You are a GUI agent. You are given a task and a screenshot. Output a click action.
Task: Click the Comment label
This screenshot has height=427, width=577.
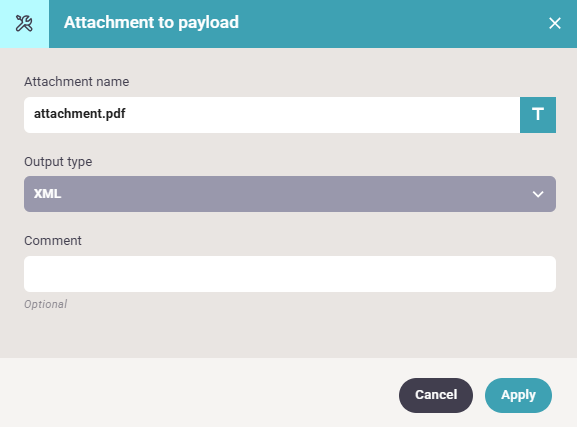point(53,241)
